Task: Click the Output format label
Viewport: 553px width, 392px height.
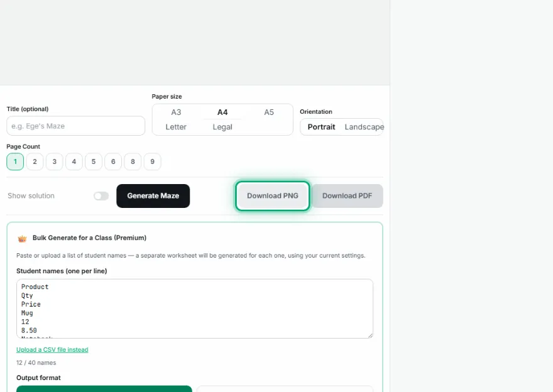Action: point(38,378)
